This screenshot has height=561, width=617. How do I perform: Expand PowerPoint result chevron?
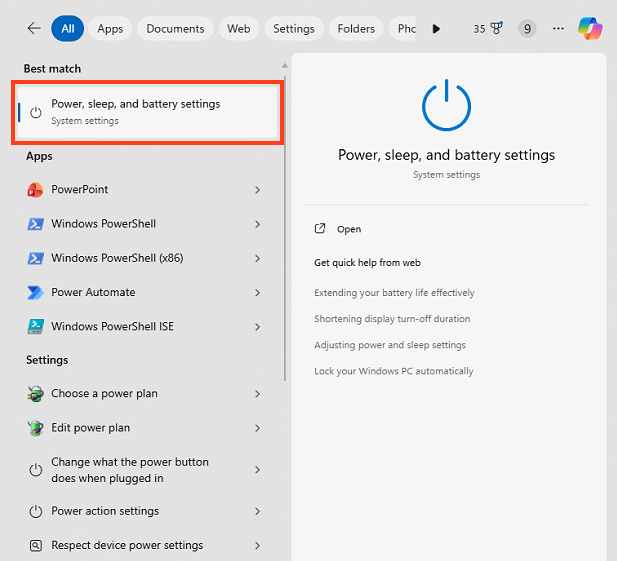(x=257, y=190)
